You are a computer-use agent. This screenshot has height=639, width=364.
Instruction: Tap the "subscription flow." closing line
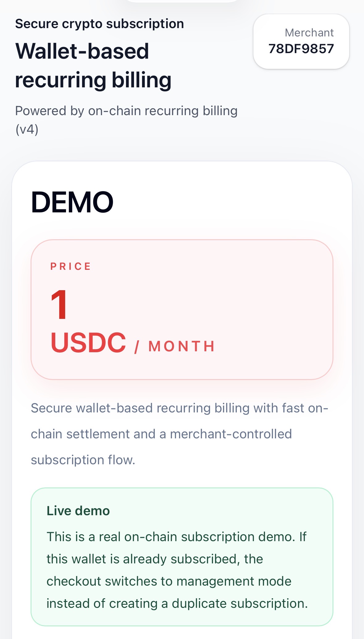(83, 460)
